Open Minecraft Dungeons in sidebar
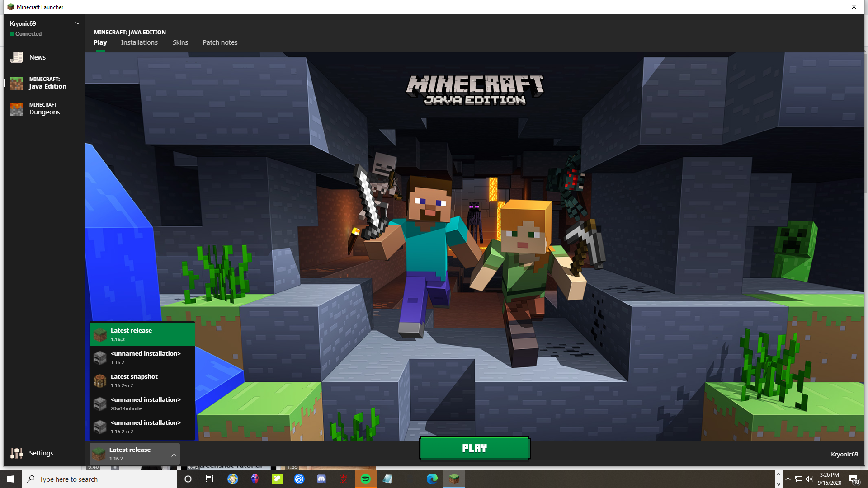Screen dimensions: 868x488 coord(44,109)
